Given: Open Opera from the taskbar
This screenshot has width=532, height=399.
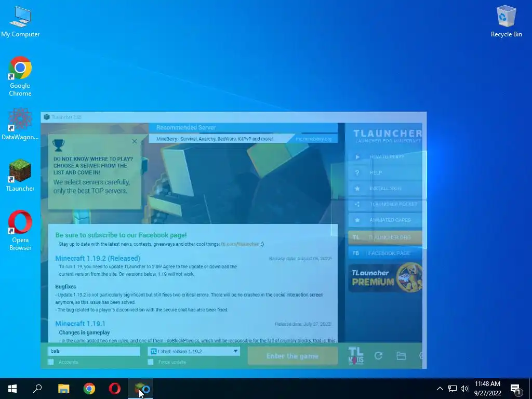Looking at the screenshot, I should coord(115,389).
